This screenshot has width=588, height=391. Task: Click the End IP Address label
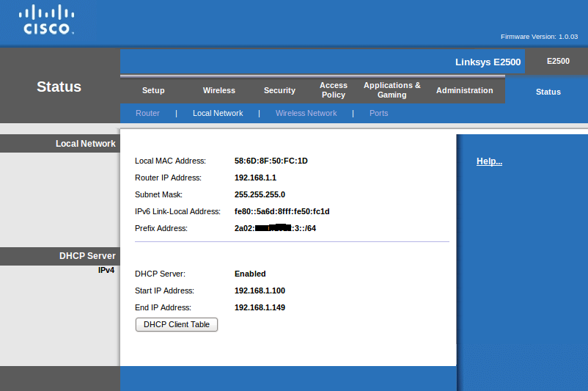tap(163, 307)
